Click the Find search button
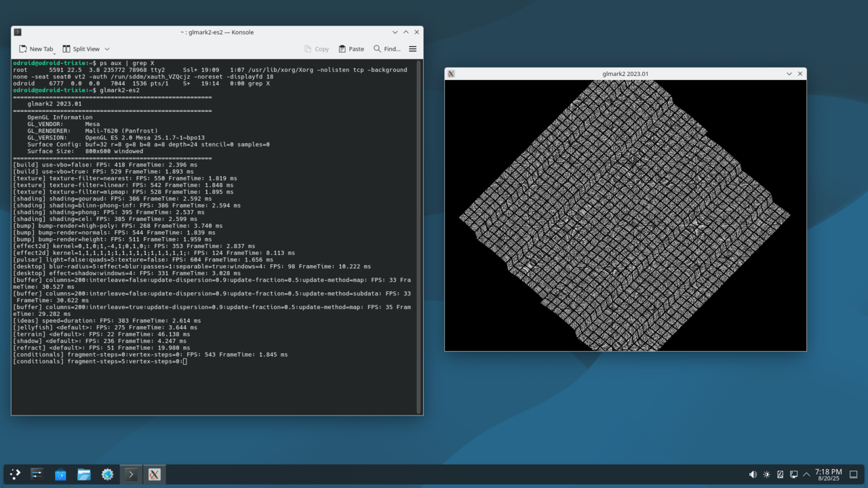Image resolution: width=868 pixels, height=488 pixels. 386,49
